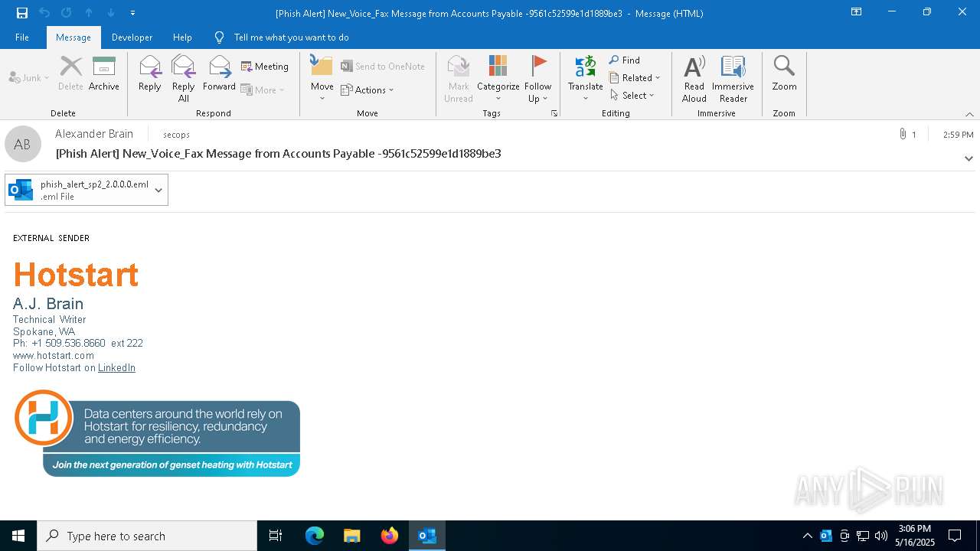Click Reply All

[x=184, y=79]
